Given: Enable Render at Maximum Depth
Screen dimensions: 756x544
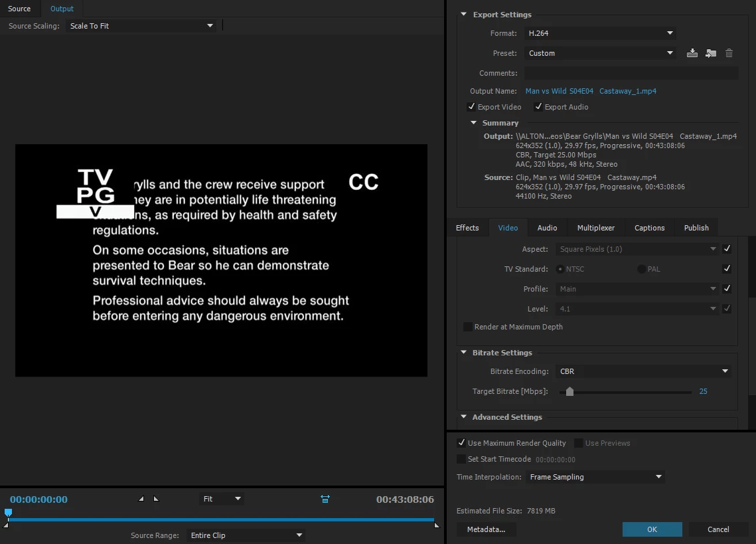Looking at the screenshot, I should point(467,327).
